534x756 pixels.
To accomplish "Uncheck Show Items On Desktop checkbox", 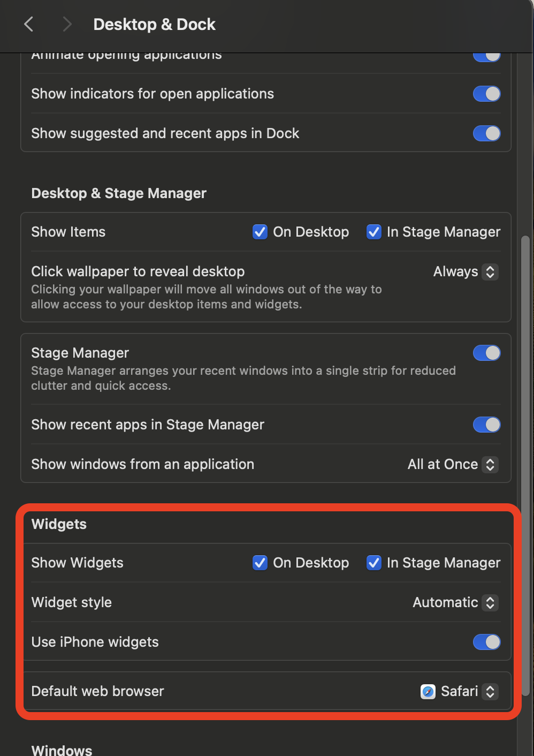I will click(x=260, y=232).
